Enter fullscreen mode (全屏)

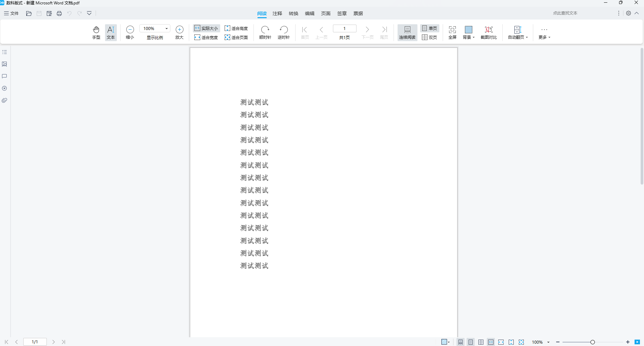tap(452, 32)
